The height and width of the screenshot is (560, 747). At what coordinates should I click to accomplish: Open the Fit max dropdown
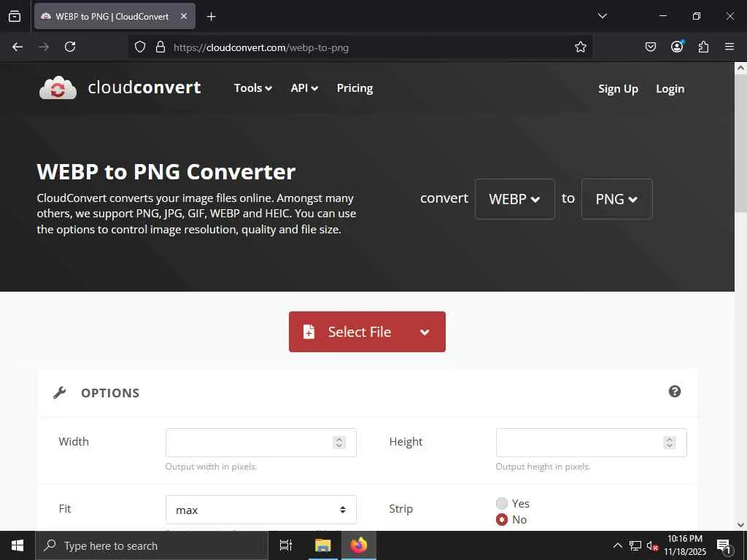(260, 510)
